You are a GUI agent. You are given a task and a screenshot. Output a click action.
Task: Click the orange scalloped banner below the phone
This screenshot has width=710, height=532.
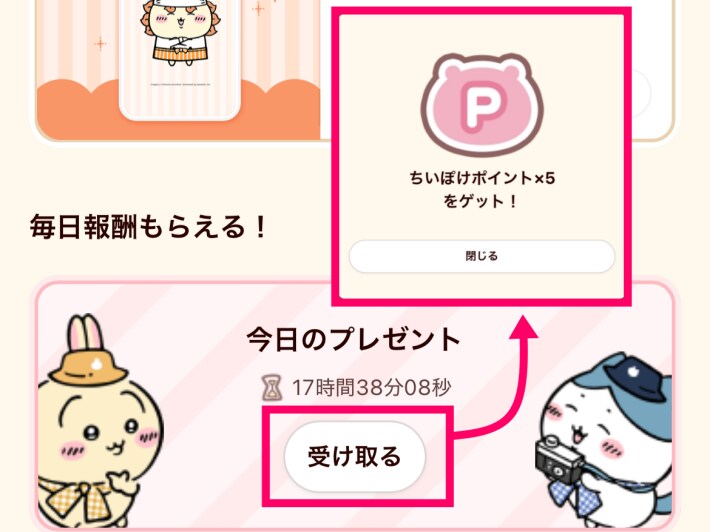179,111
